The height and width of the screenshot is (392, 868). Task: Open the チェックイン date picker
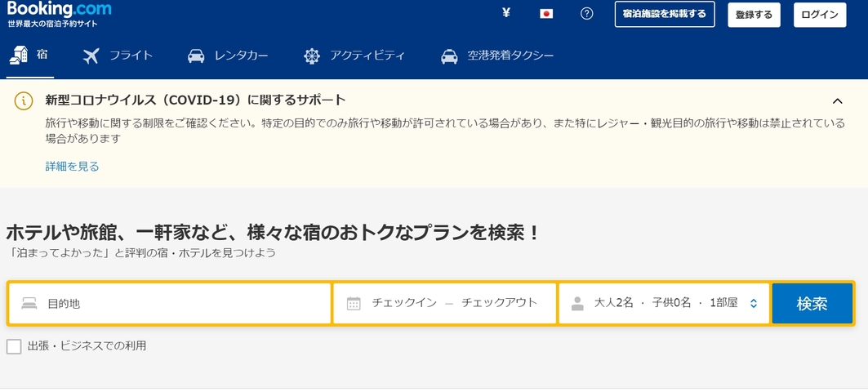404,303
